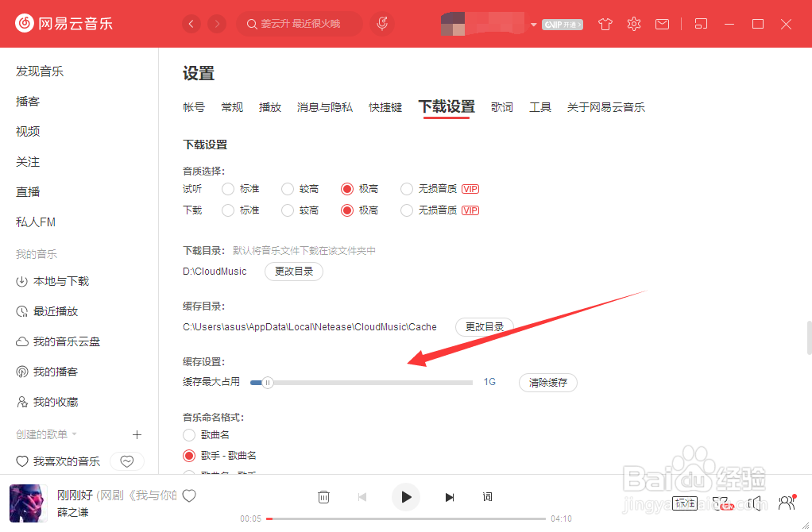Open 我的收藏 in sidebar
The height and width of the screenshot is (532, 812).
[47, 402]
